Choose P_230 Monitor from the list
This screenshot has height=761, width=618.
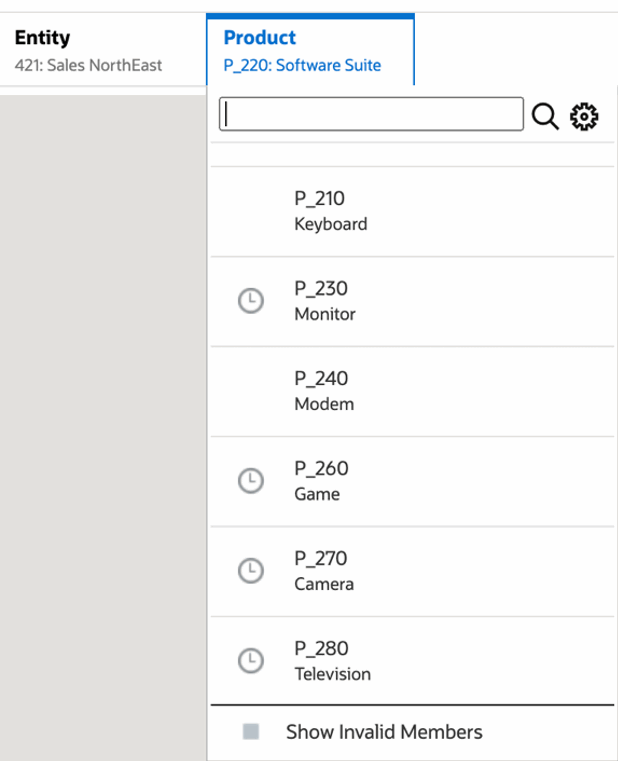(x=325, y=301)
